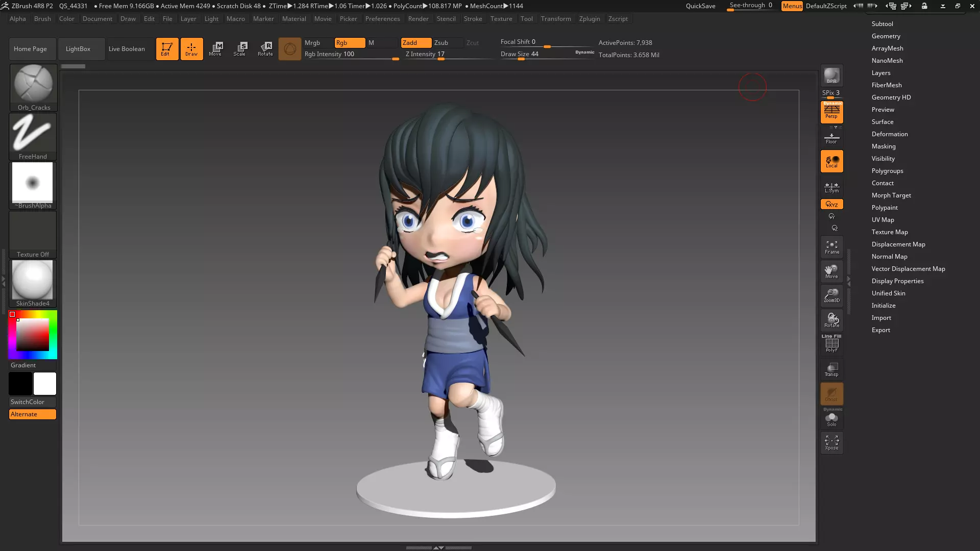Render with the BPR button
Screen dimensions: 980x551
click(x=831, y=76)
